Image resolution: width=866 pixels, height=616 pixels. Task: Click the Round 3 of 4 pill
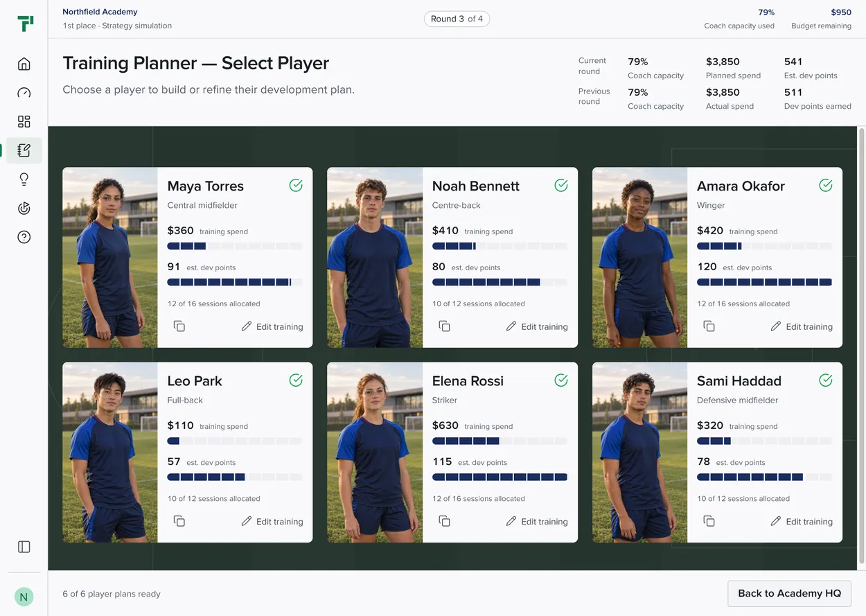[457, 19]
